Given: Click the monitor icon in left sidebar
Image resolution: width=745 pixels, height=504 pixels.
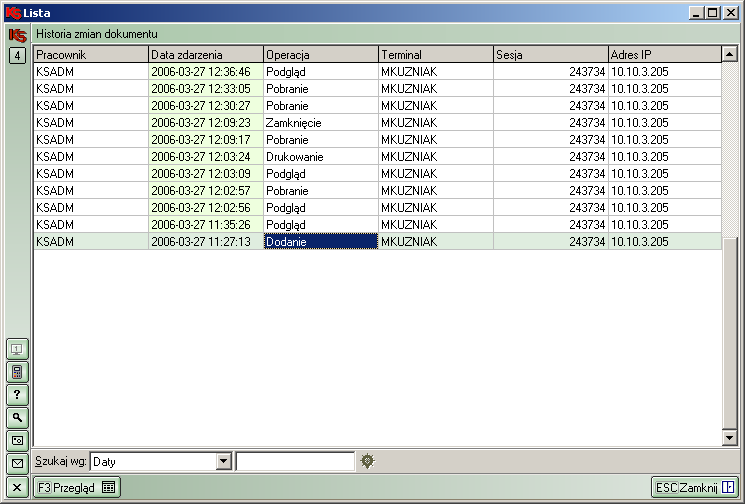Looking at the screenshot, I should [17, 349].
